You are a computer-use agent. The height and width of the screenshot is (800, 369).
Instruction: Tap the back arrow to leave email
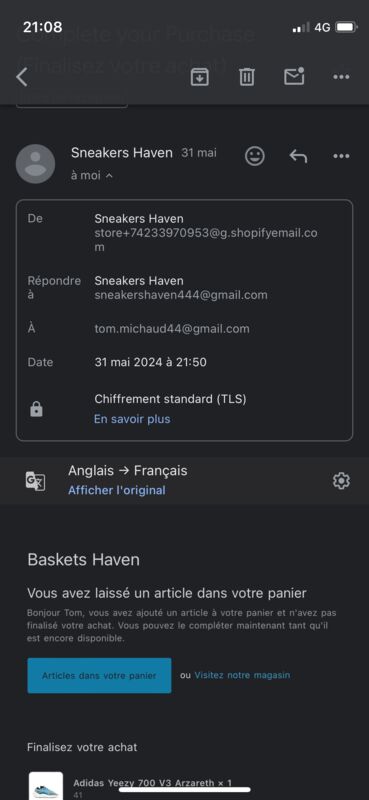(21, 77)
